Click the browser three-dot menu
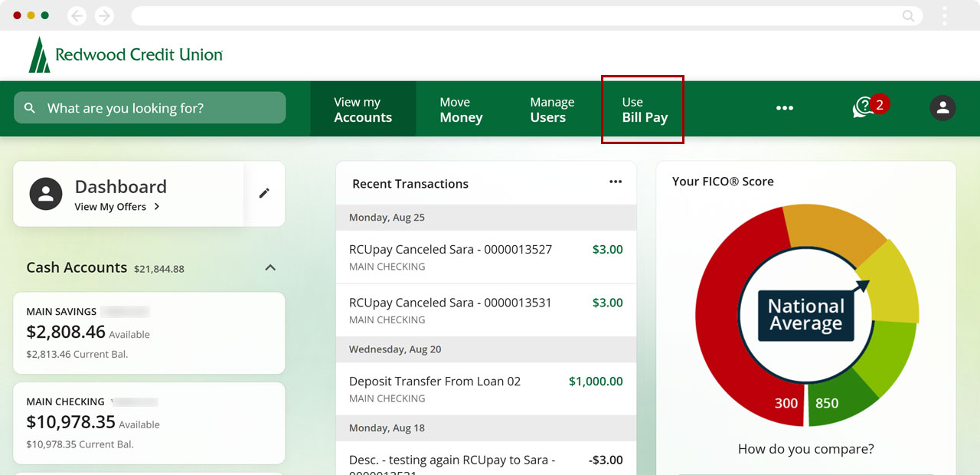This screenshot has height=475, width=980. (x=945, y=16)
